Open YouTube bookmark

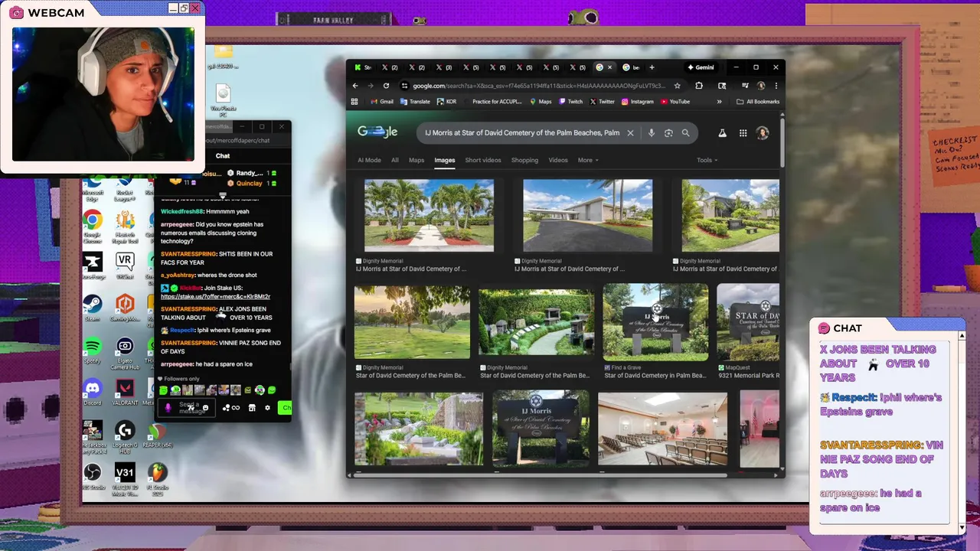tap(675, 102)
